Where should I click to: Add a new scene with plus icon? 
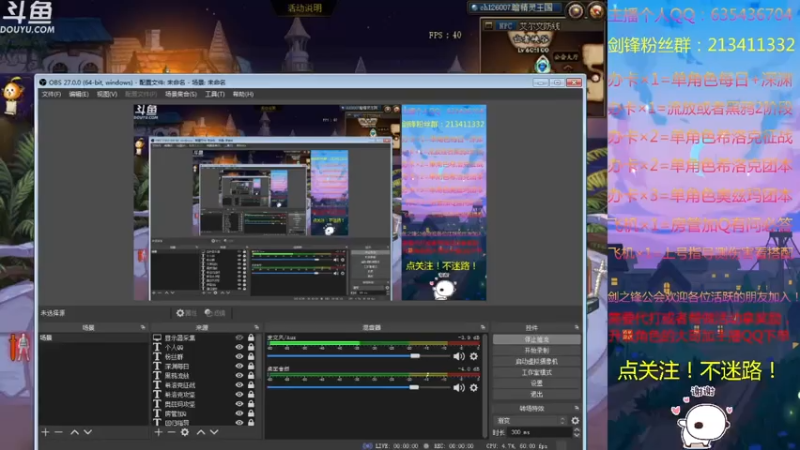[45, 432]
